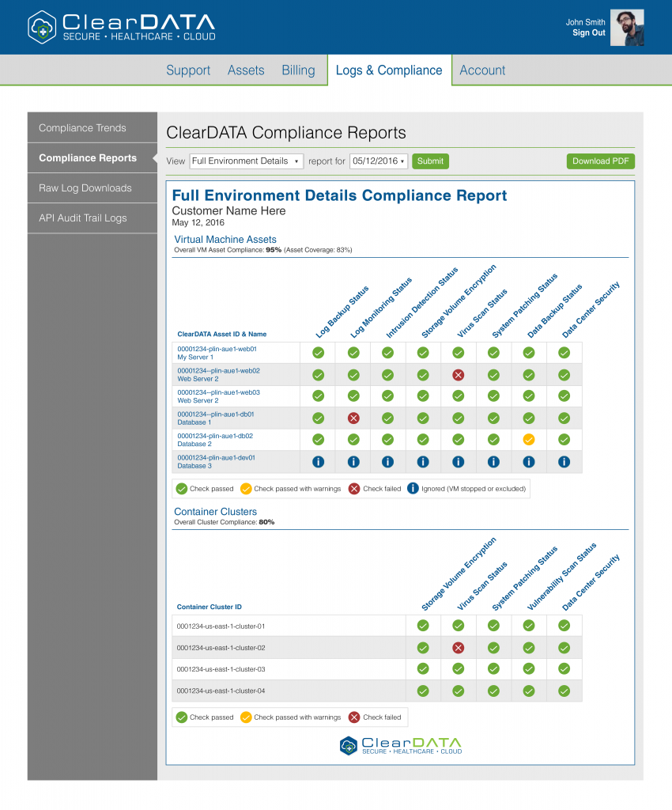Screen dimensions: 672x810
Task: Click the red X for Database 1 Log Monitoring Status
Action: click(x=353, y=418)
